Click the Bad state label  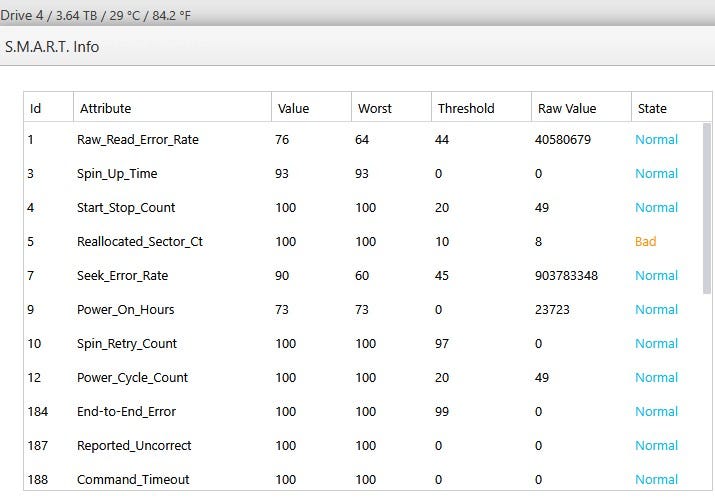pos(646,242)
